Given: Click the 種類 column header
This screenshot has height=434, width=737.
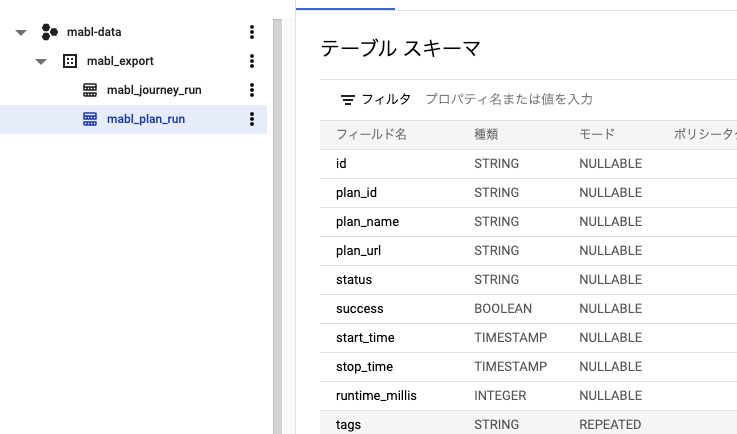Looking at the screenshot, I should click(x=486, y=134).
